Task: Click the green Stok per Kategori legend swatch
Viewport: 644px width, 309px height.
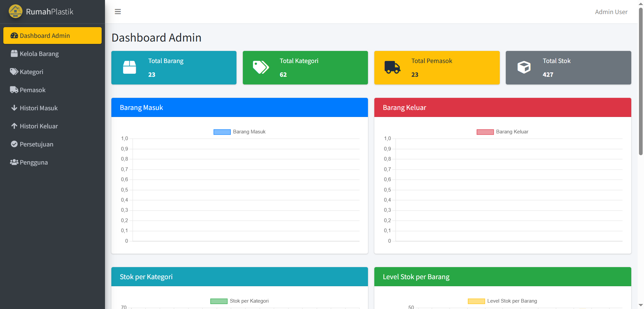Action: 219,301
